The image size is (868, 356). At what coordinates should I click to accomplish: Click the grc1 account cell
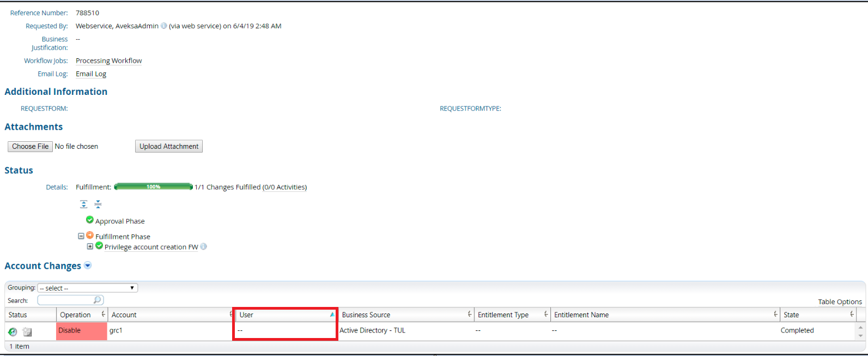coord(171,331)
